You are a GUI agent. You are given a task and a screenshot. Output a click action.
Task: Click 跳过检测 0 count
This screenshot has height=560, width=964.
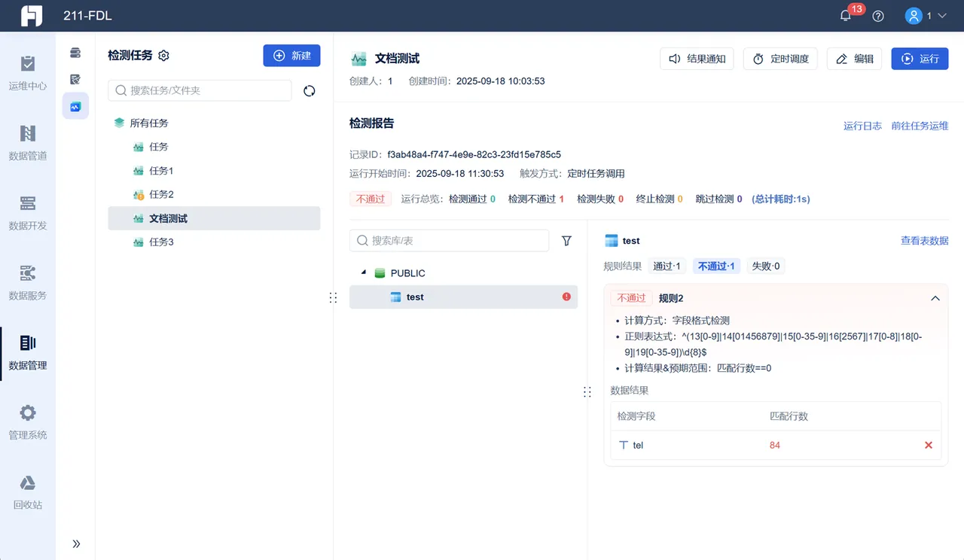(719, 199)
